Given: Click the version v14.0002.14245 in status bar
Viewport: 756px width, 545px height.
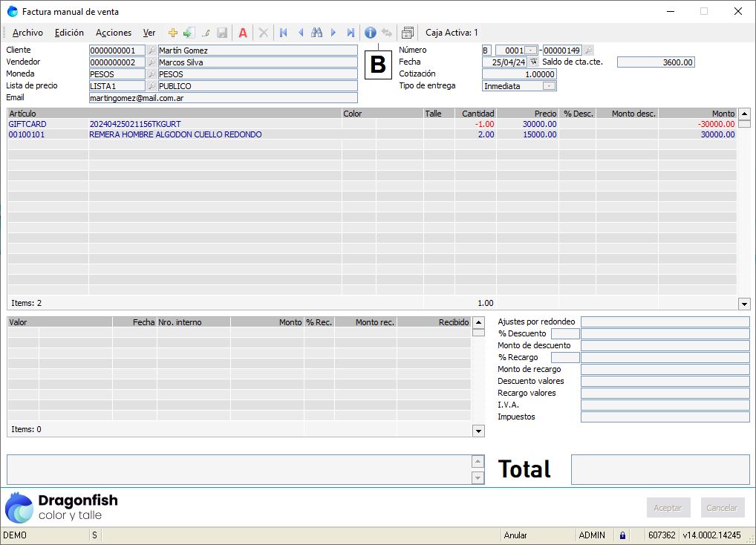Looking at the screenshot, I should 711,535.
